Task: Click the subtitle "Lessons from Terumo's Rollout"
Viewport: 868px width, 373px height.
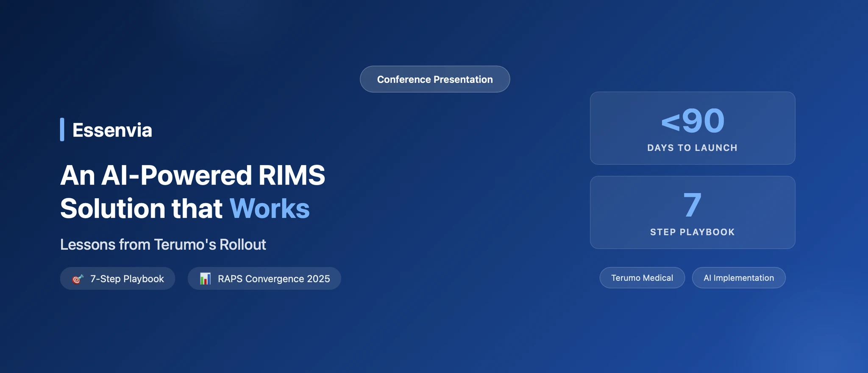Action: [x=163, y=244]
